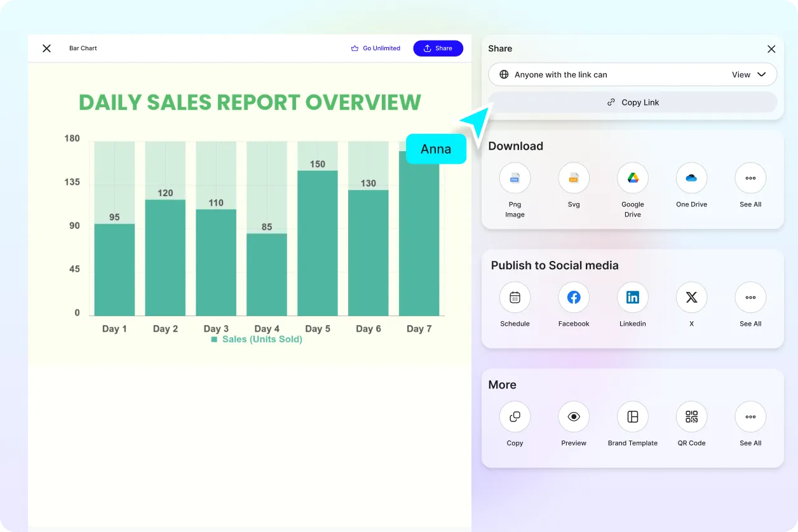
Task: Publish the chart to X
Action: (691, 297)
